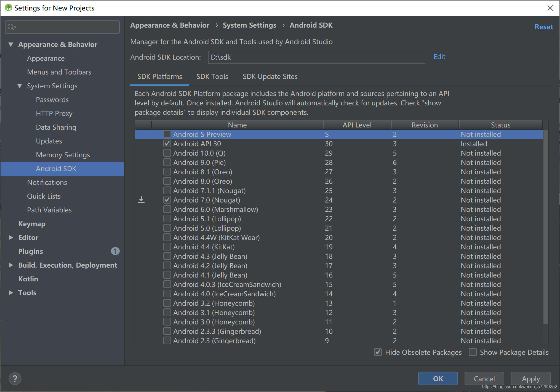Select Android 4.4W (KitKat Wear) row
Viewport: 560px width, 392px height.
339,238
